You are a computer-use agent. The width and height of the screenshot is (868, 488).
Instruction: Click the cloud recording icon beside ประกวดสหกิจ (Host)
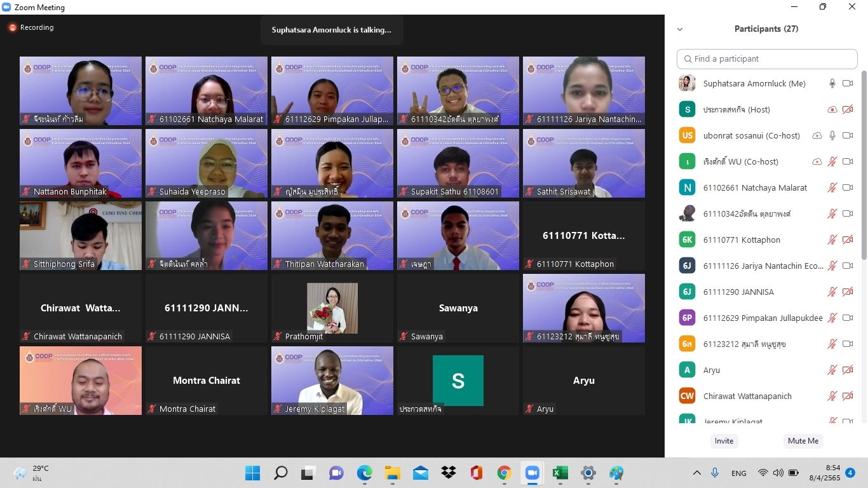(832, 110)
